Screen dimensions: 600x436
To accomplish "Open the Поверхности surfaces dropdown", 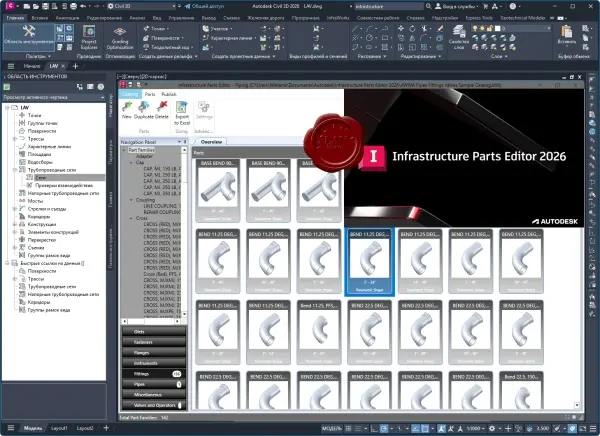I will pyautogui.click(x=163, y=38).
